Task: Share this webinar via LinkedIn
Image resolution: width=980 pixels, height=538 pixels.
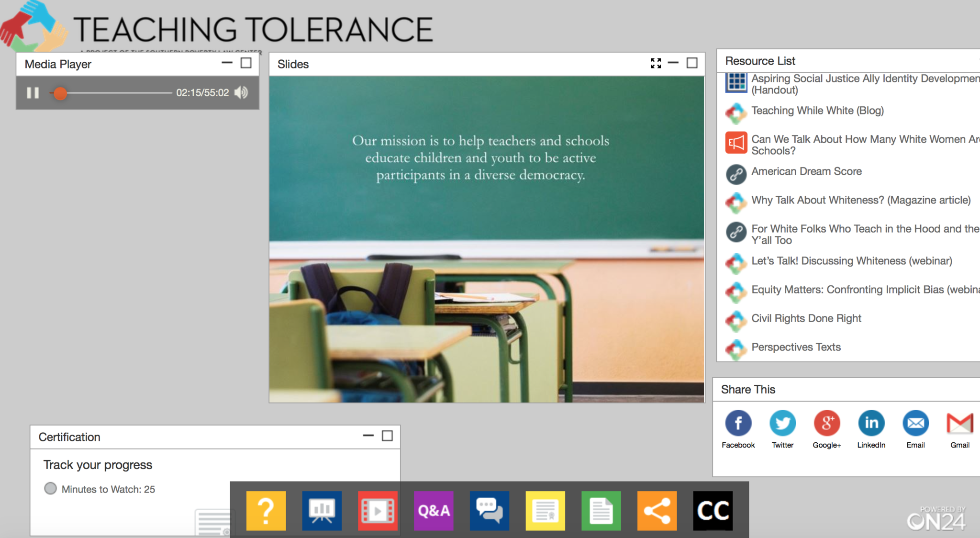Action: pos(871,424)
